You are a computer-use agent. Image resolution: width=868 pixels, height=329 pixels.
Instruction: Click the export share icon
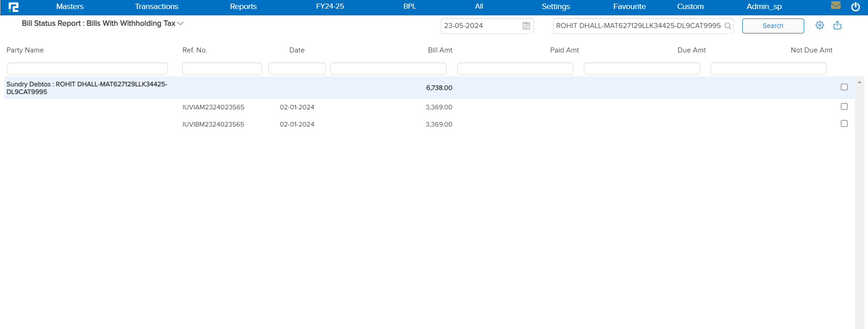837,25
